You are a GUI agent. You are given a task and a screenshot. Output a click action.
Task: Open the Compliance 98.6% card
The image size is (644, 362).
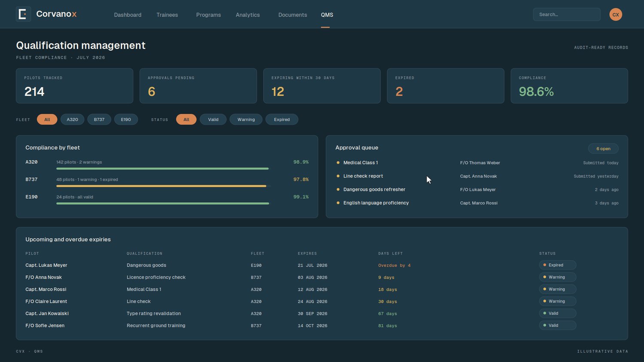coord(569,86)
